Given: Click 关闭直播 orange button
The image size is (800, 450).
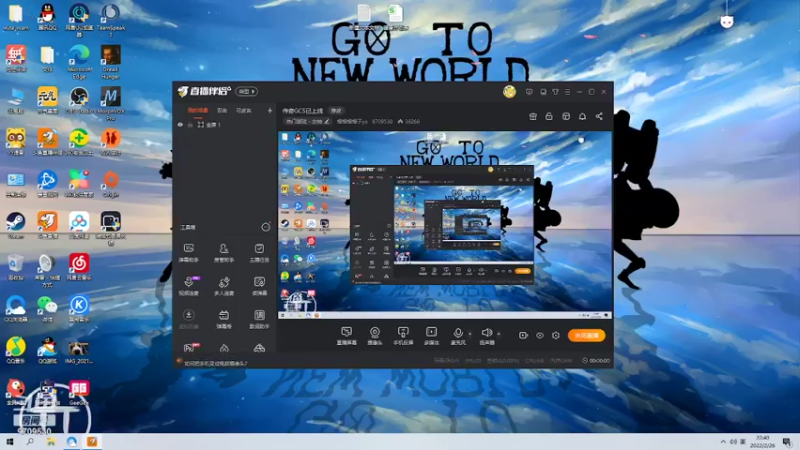Looking at the screenshot, I should [x=587, y=335].
